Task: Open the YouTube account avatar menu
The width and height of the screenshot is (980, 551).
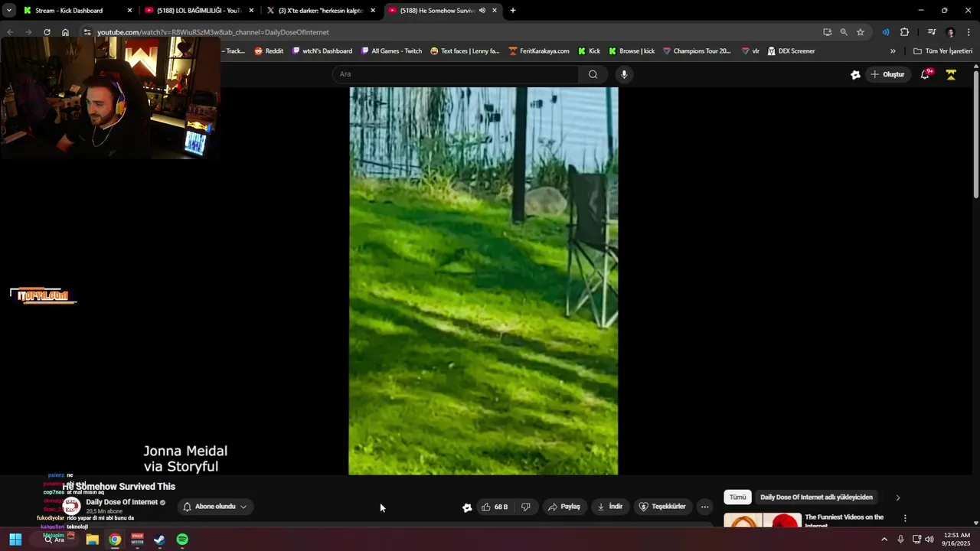Action: 951,74
